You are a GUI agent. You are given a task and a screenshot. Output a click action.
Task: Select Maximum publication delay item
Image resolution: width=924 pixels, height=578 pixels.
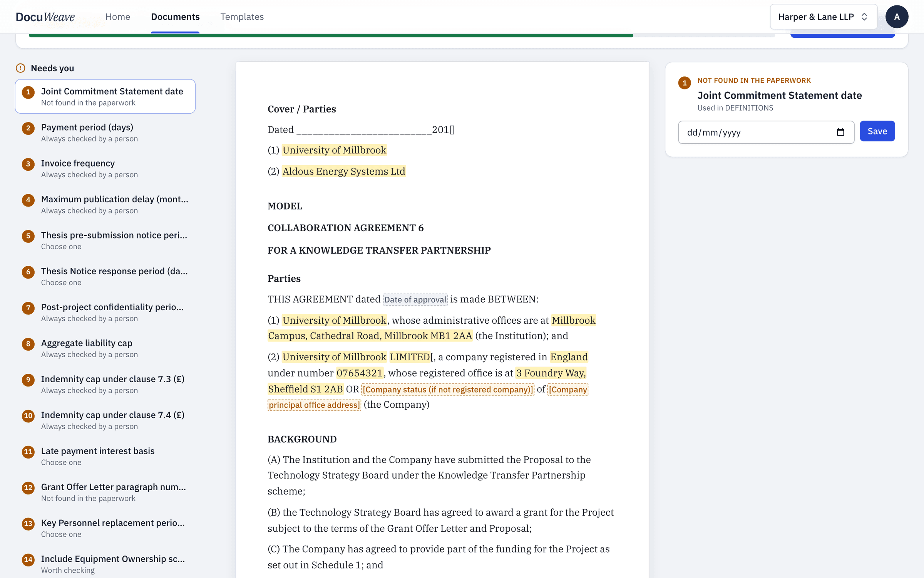point(105,204)
